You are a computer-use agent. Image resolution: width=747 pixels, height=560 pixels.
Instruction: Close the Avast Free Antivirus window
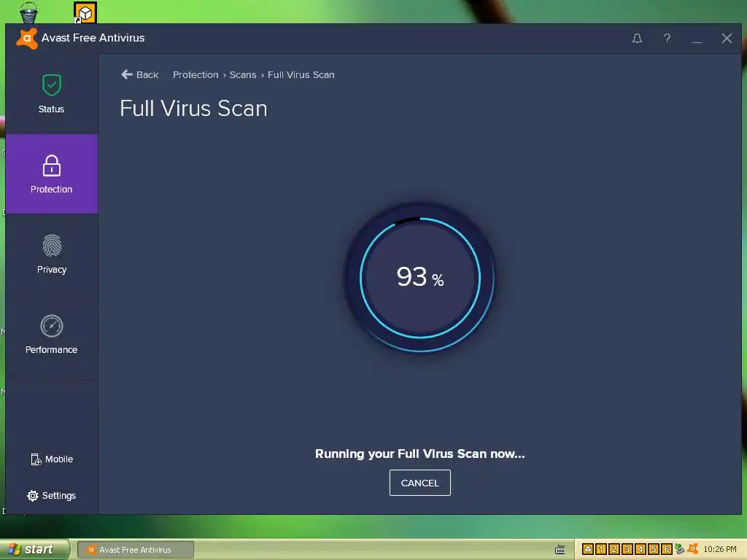coord(727,39)
